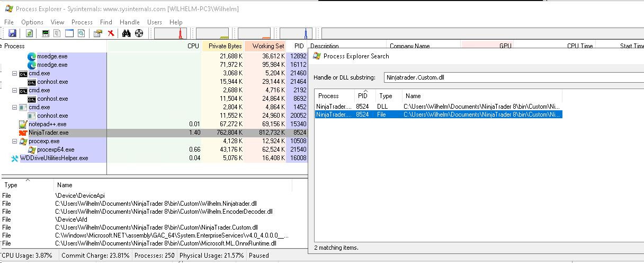Click the WDDriveUtilitiesHelper.exe tools icon
This screenshot has height=263, width=644.
[14, 158]
